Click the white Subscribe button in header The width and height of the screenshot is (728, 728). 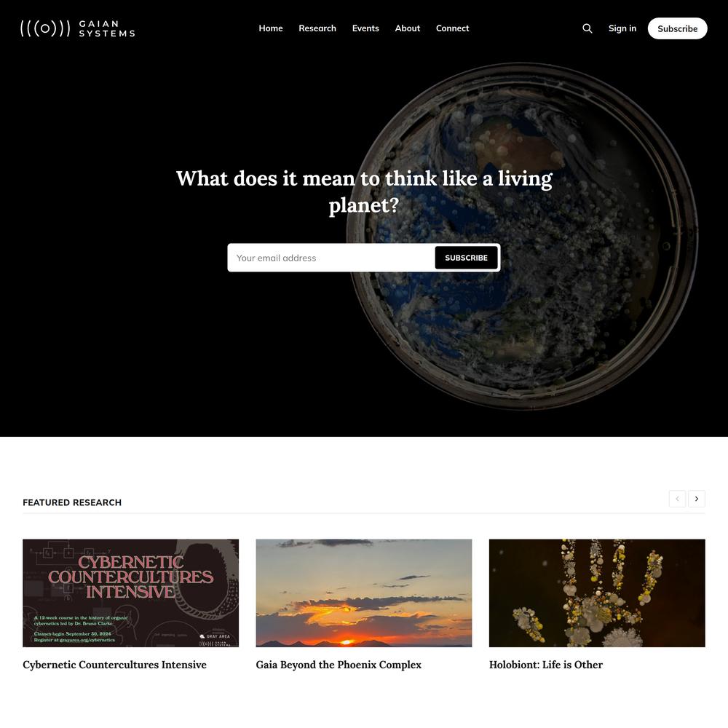click(677, 28)
